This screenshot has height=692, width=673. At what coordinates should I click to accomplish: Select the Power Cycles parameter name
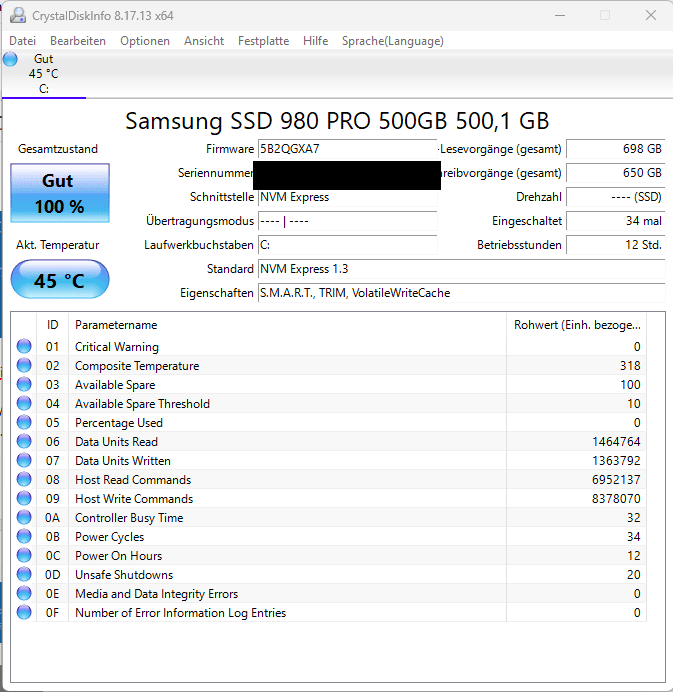[x=109, y=537]
